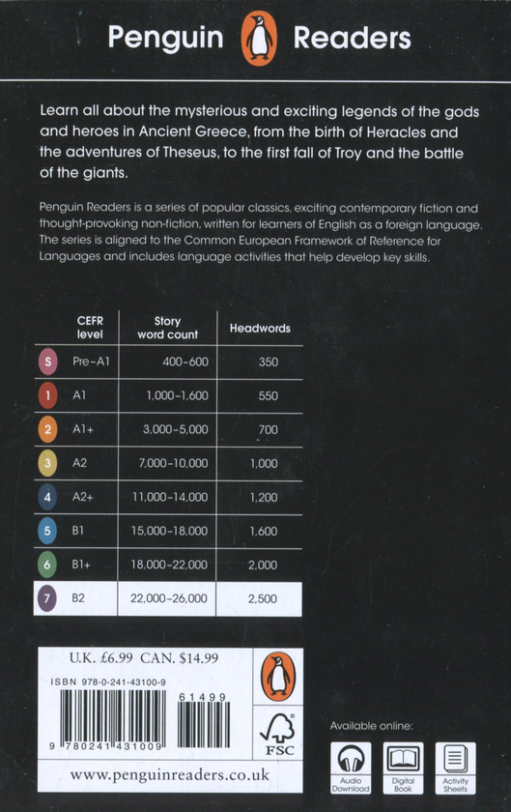This screenshot has height=812, width=511.
Task: Click the main ISBN barcode
Action: point(113,720)
